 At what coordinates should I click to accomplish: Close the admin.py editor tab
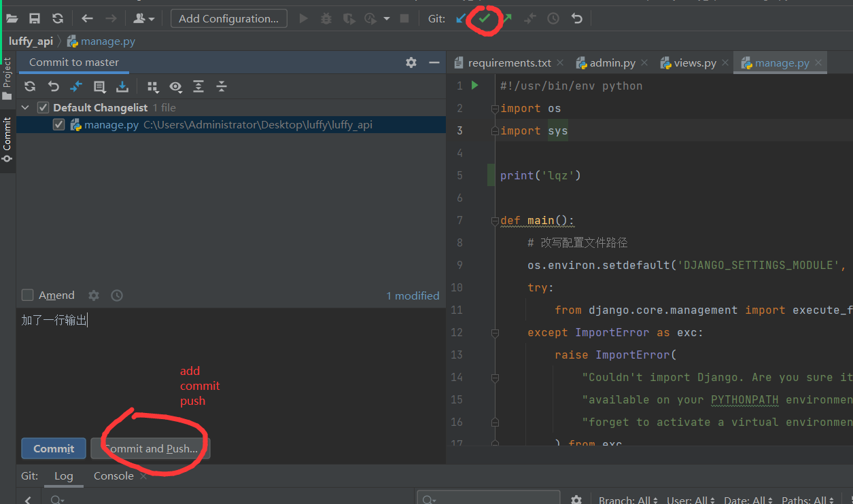pos(644,62)
